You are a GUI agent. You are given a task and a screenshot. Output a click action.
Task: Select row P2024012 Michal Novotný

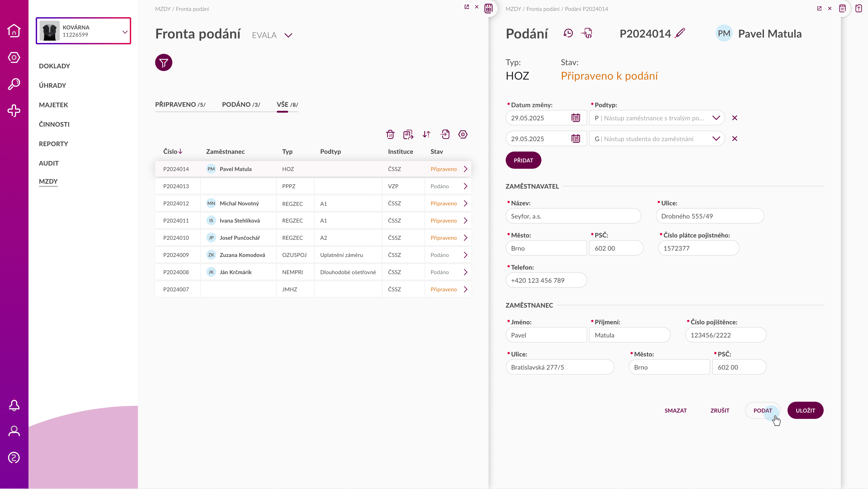313,203
